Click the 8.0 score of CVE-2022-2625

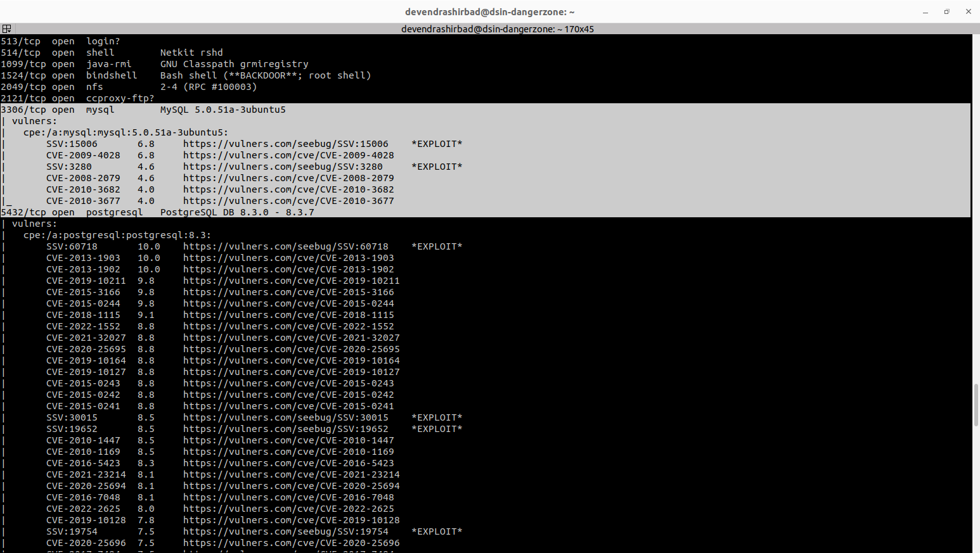coord(146,509)
